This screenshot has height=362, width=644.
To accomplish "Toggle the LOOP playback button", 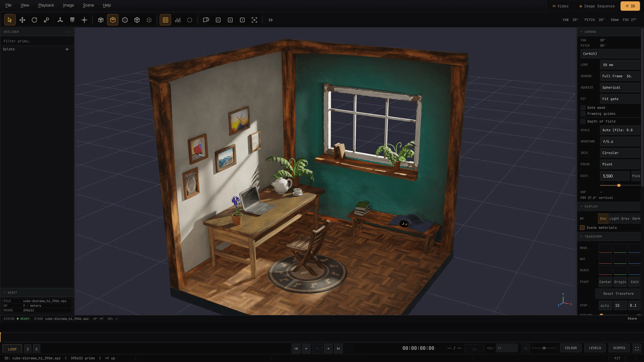I will (12, 349).
